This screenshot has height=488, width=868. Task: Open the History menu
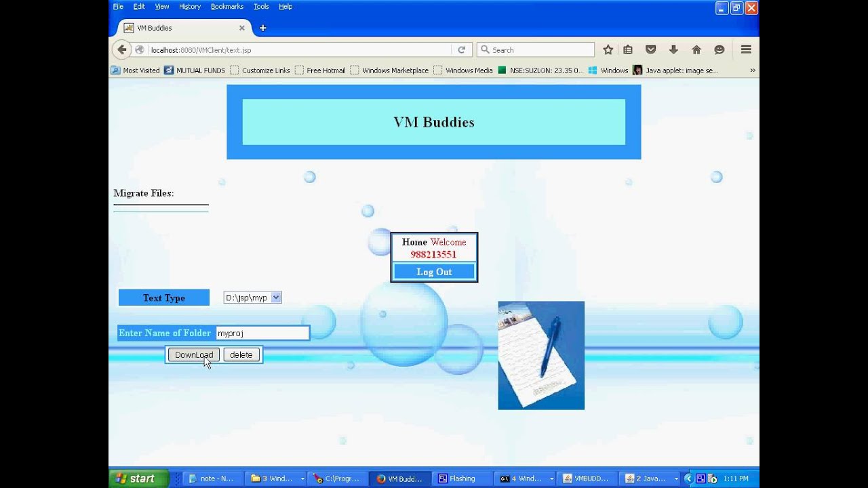(190, 7)
